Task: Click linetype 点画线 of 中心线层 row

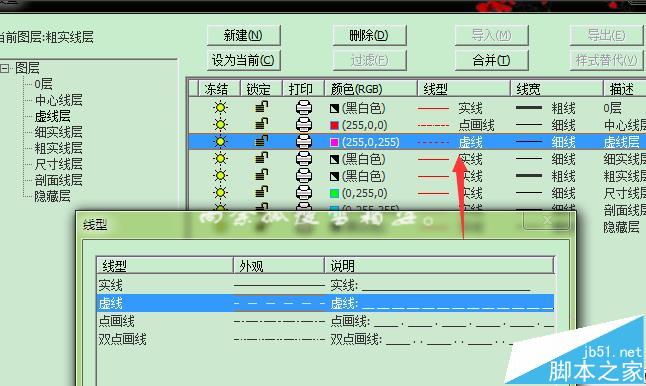Action: (476, 125)
